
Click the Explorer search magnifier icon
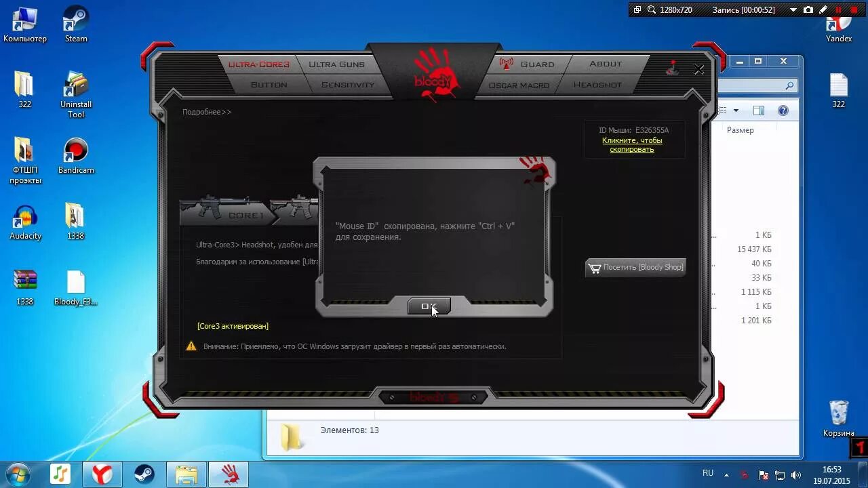click(789, 85)
